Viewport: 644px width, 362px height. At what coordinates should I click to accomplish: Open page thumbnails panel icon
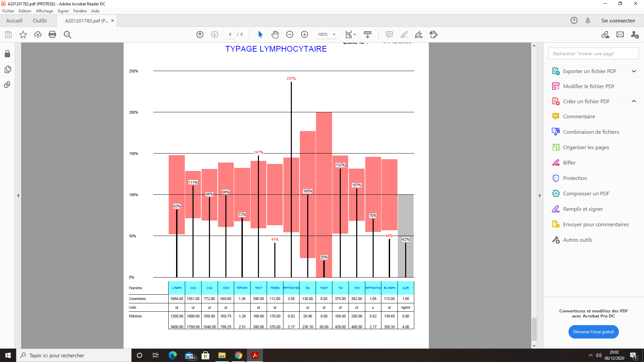point(7,69)
